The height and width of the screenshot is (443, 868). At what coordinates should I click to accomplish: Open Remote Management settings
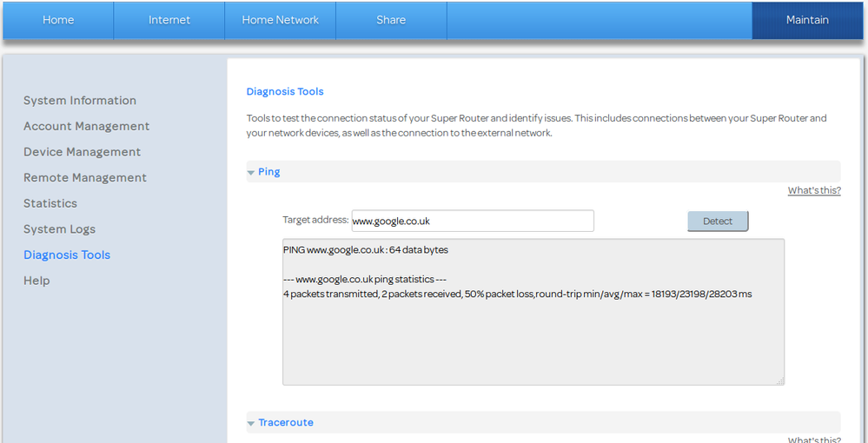[x=85, y=177]
